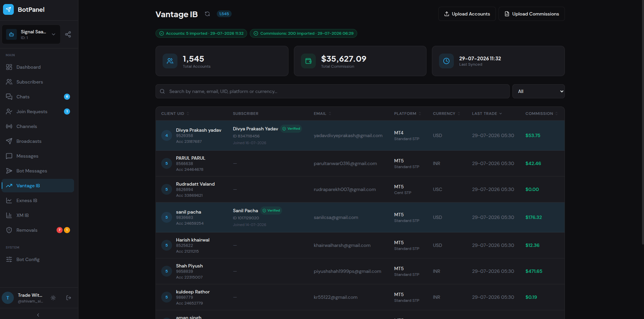Click Upload Commissions button
Screen dimensions: 644x319
pos(532,14)
